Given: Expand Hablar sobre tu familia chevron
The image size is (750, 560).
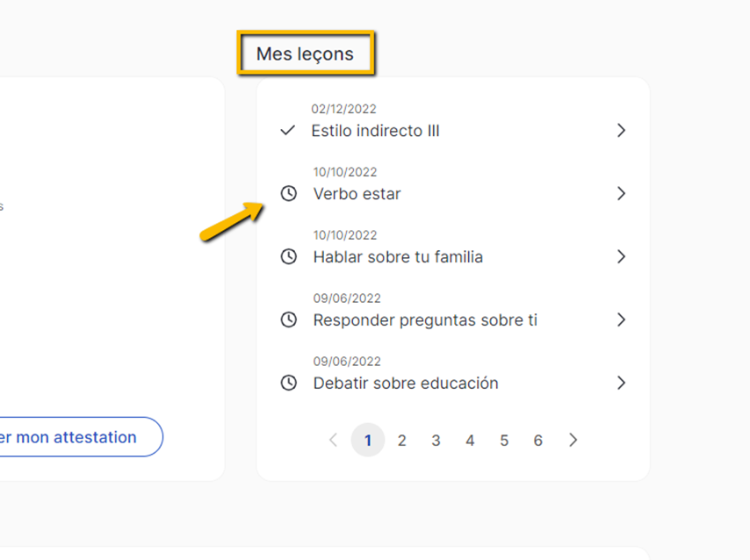Looking at the screenshot, I should click(621, 257).
